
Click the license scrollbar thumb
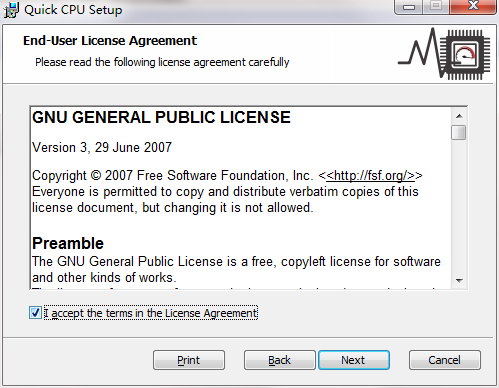459,133
